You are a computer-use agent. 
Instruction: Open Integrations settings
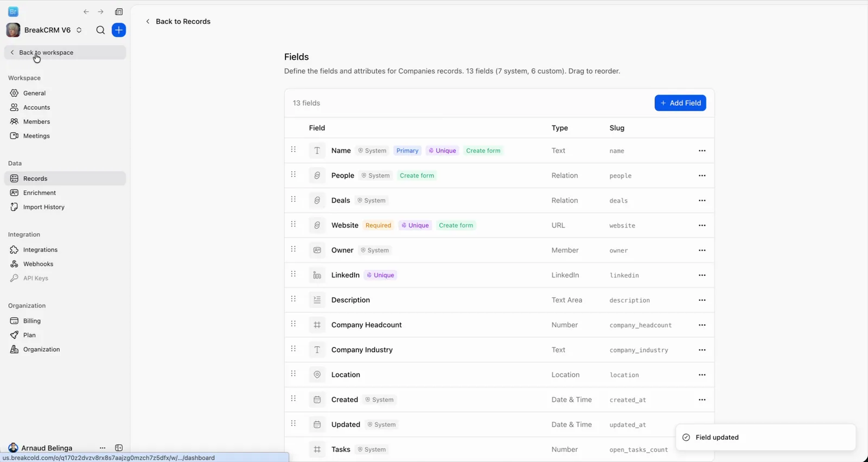(65, 250)
